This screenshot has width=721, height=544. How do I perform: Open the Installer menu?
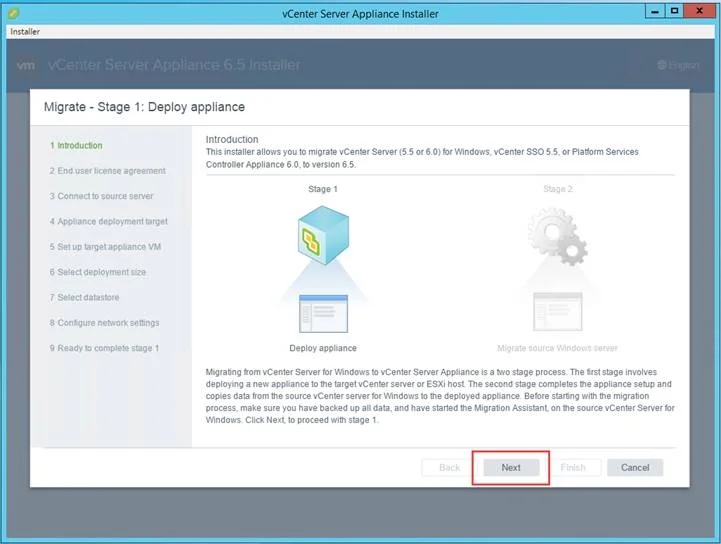[x=25, y=32]
